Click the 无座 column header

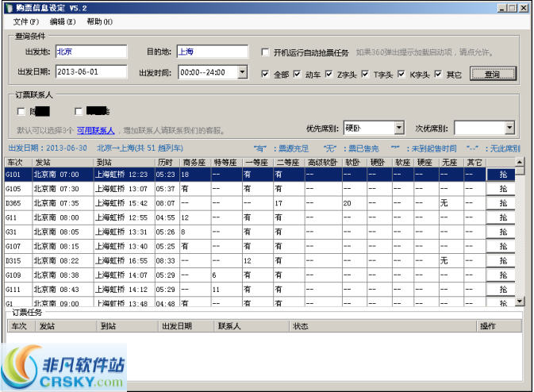pos(451,163)
